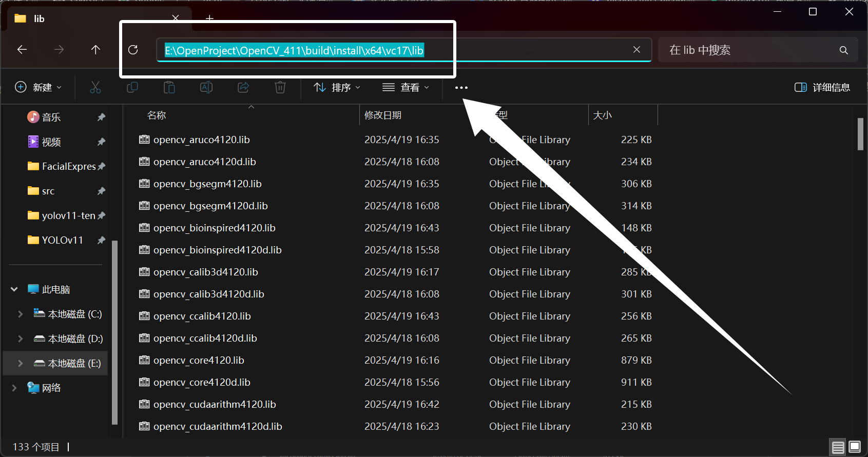Select file opencv_core4120.lib
Image resolution: width=868 pixels, height=457 pixels.
[x=199, y=360]
